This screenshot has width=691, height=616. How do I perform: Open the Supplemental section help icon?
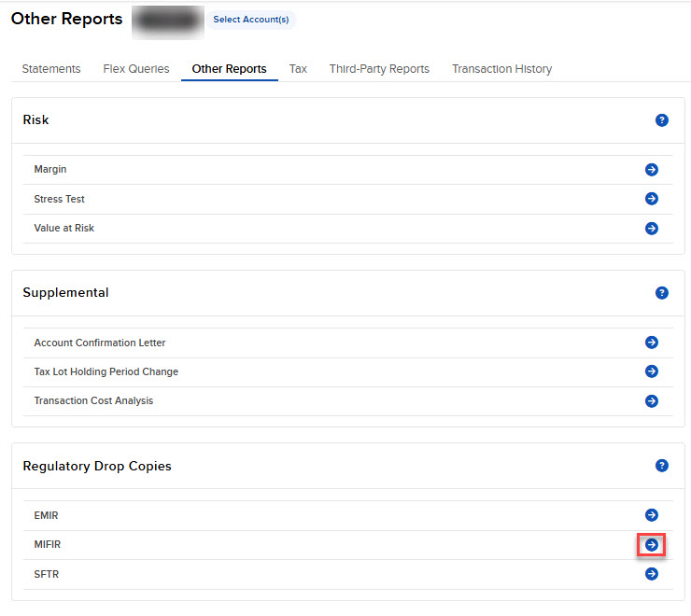pyautogui.click(x=661, y=293)
